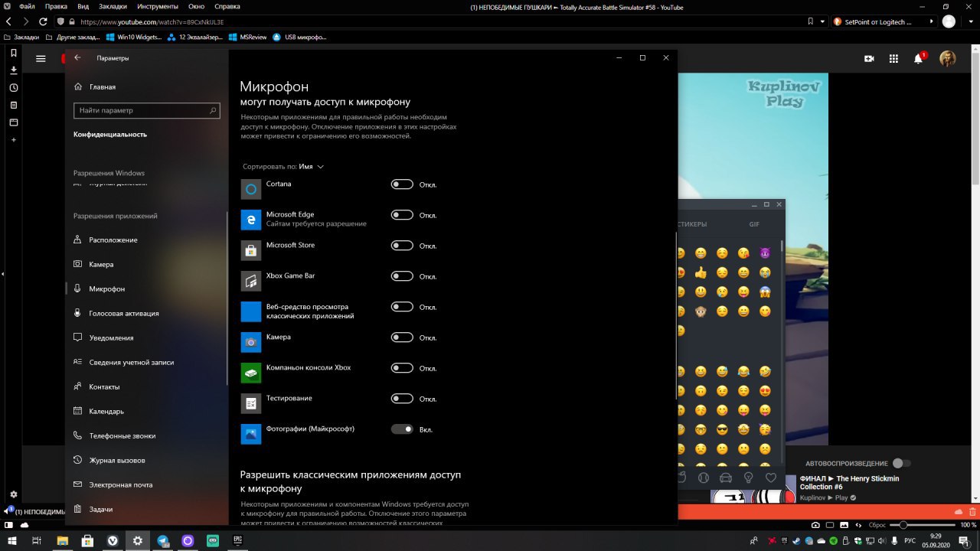The image size is (980, 551).
Task: Toggle Microsoft Store microphone access
Action: (402, 246)
